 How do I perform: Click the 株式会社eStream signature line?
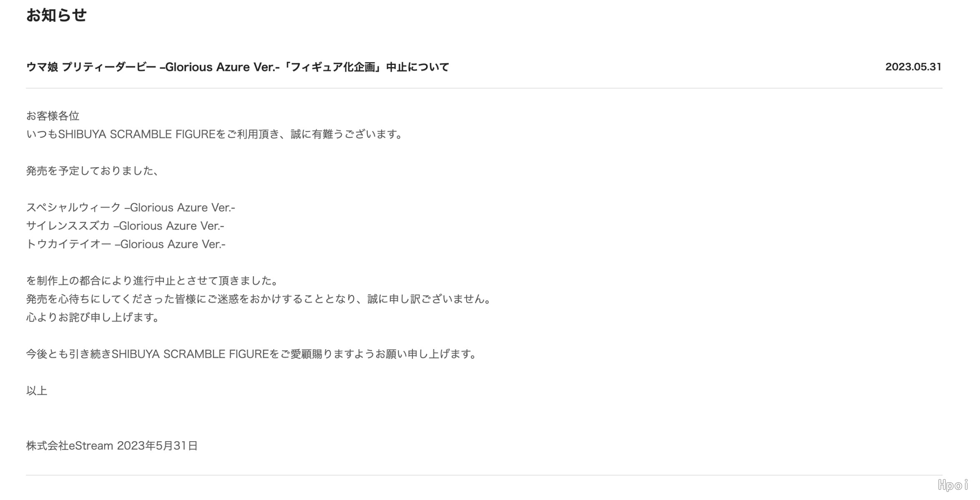(x=112, y=446)
